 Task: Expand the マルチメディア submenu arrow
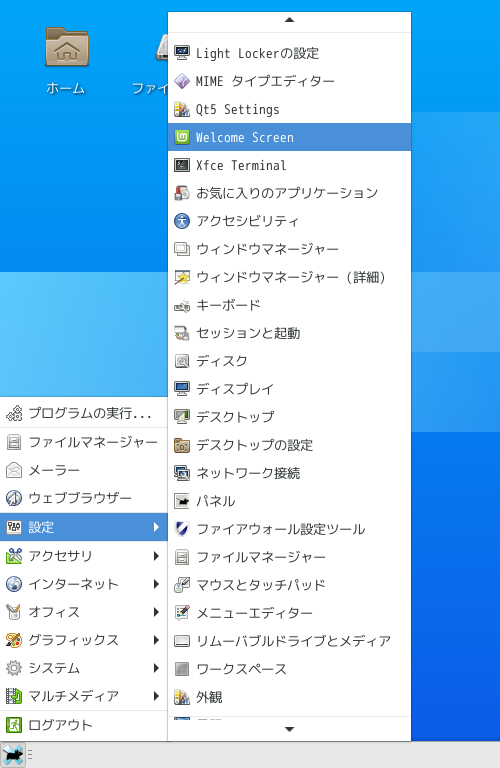156,696
